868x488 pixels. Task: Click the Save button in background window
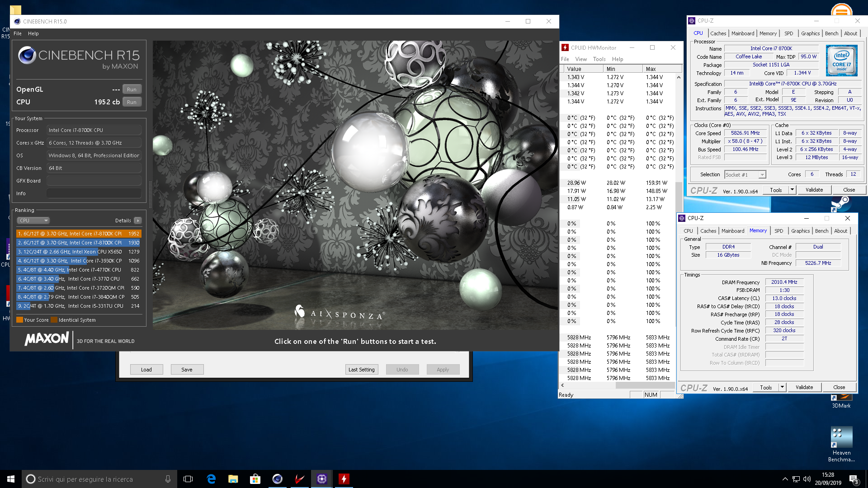click(x=187, y=370)
